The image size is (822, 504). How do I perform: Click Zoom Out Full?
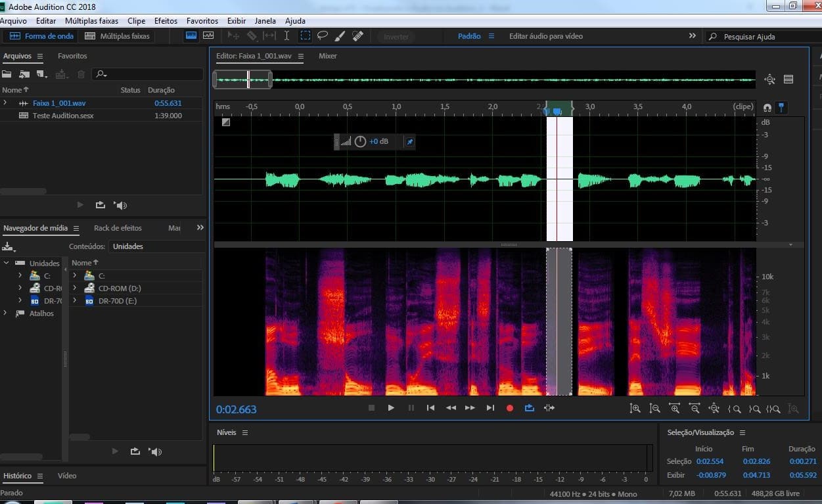(x=714, y=409)
